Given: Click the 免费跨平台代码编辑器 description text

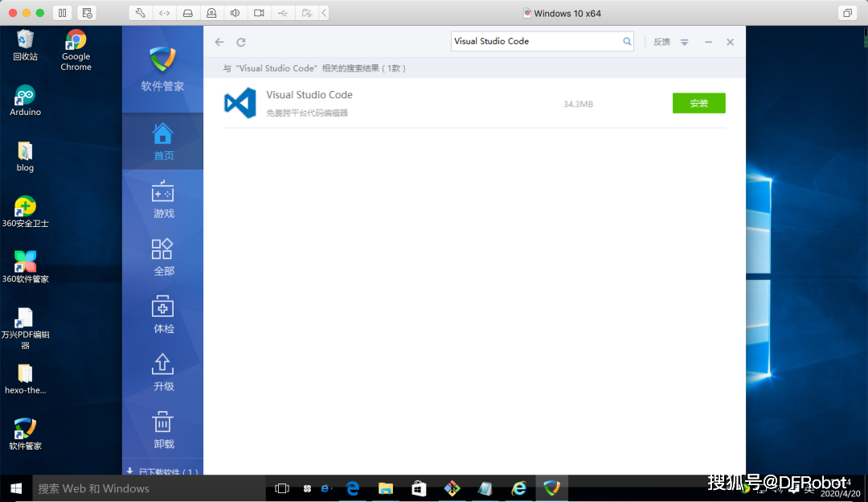Looking at the screenshot, I should point(307,113).
